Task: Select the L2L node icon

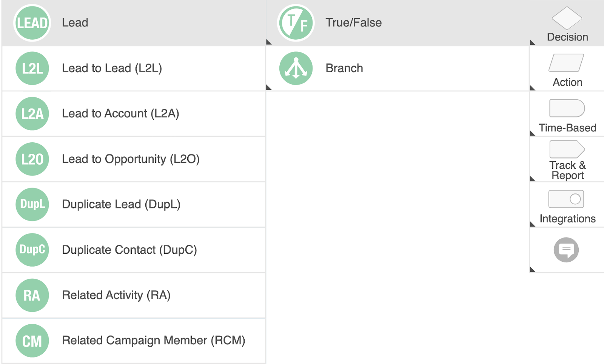Action: click(x=32, y=68)
